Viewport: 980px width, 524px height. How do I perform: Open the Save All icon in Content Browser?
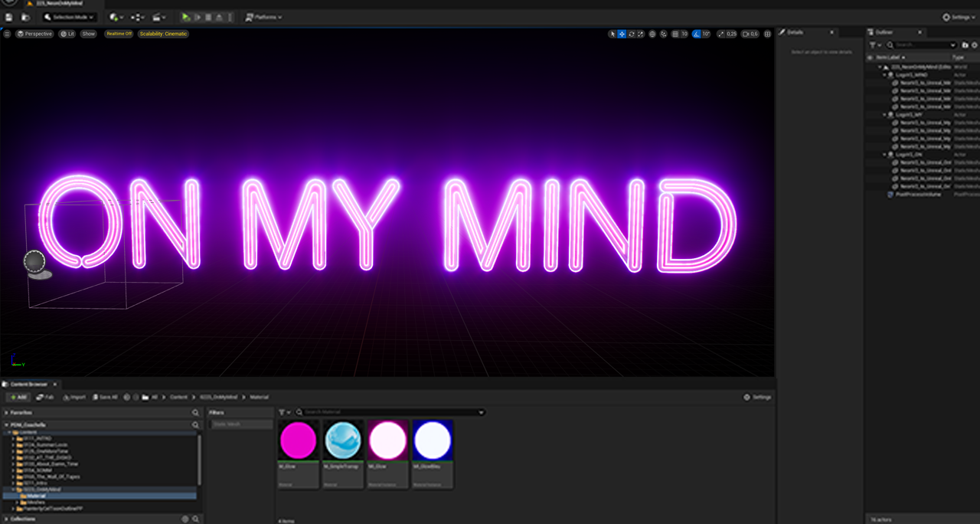(105, 397)
